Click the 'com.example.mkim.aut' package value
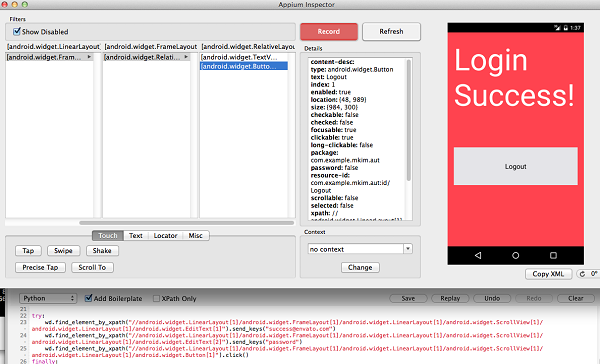The height and width of the screenshot is (364, 600). 345,160
